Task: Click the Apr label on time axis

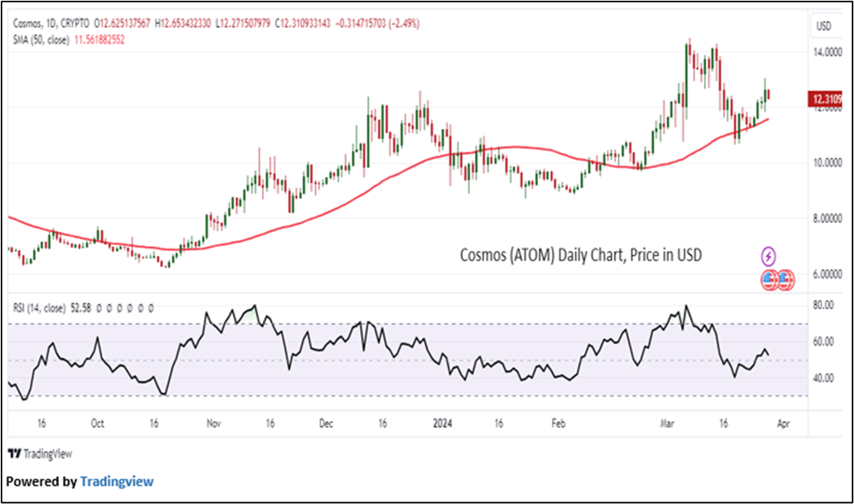Action: click(x=783, y=424)
